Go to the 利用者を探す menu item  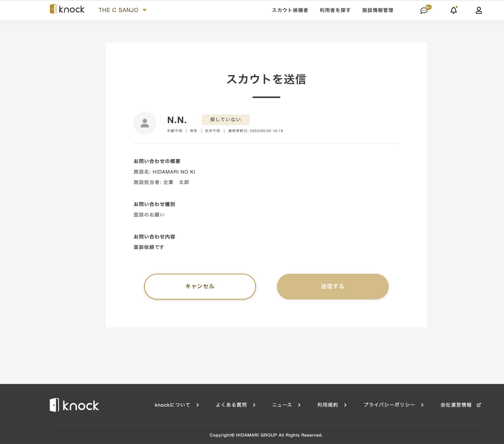click(x=335, y=10)
